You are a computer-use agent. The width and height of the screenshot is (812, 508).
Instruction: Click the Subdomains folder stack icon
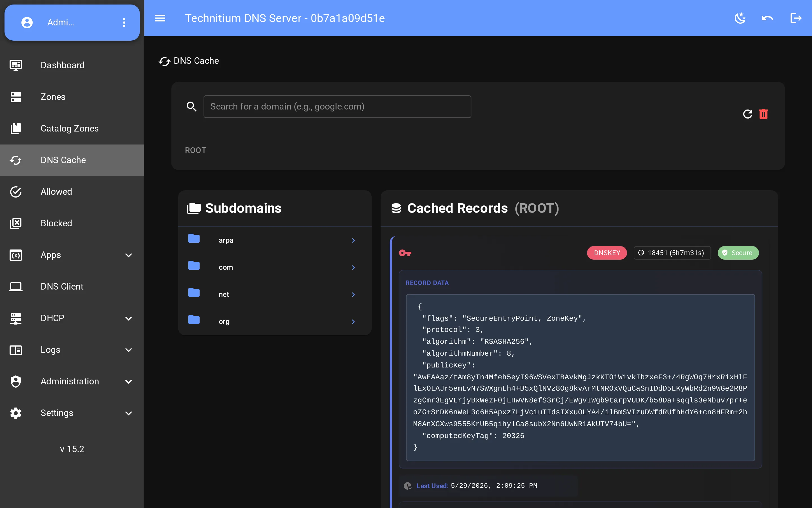click(x=194, y=208)
